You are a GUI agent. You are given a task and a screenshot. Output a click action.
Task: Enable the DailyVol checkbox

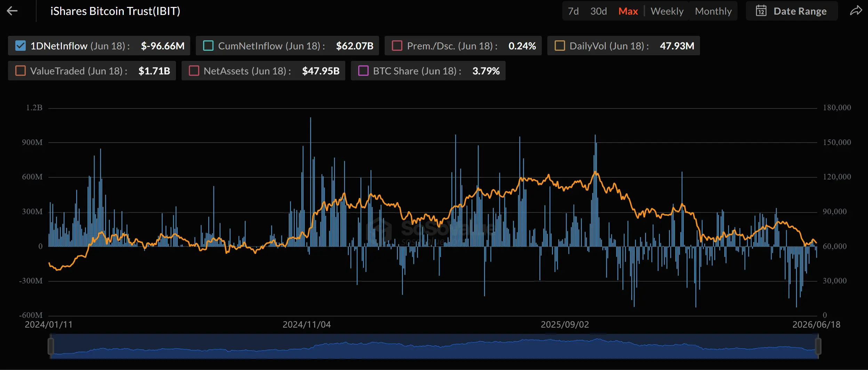[x=560, y=46]
